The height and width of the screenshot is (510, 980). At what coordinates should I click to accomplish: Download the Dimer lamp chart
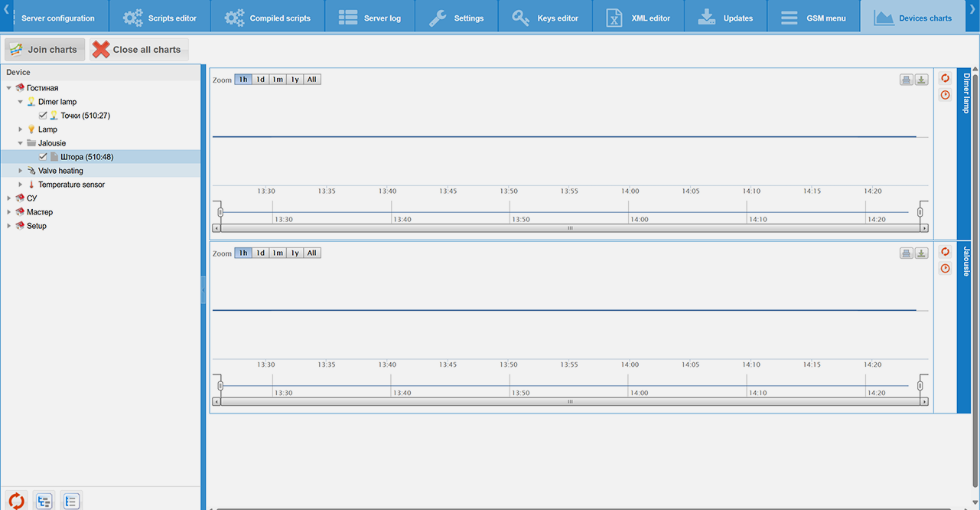coord(922,80)
